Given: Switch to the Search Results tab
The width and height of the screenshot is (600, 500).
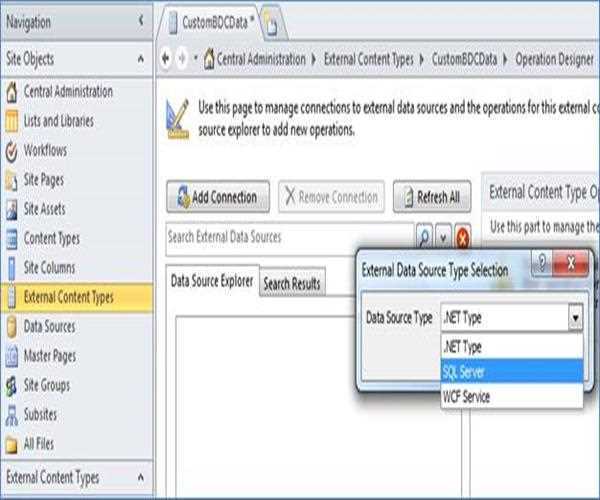Looking at the screenshot, I should [292, 284].
